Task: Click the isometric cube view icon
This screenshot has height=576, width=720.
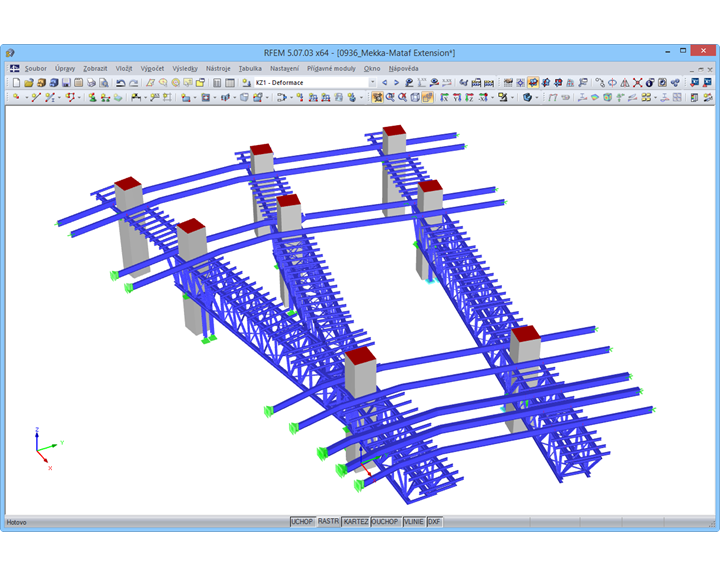Action: pos(415,97)
